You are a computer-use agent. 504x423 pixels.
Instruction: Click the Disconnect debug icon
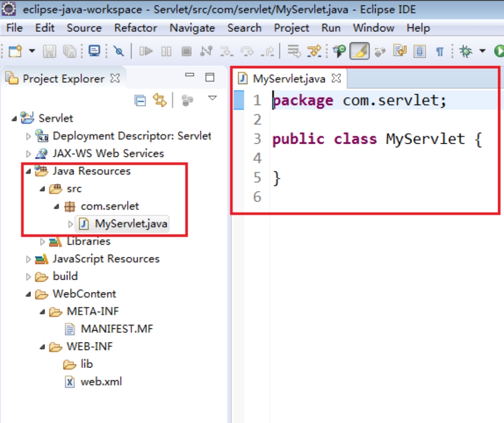pos(206,51)
